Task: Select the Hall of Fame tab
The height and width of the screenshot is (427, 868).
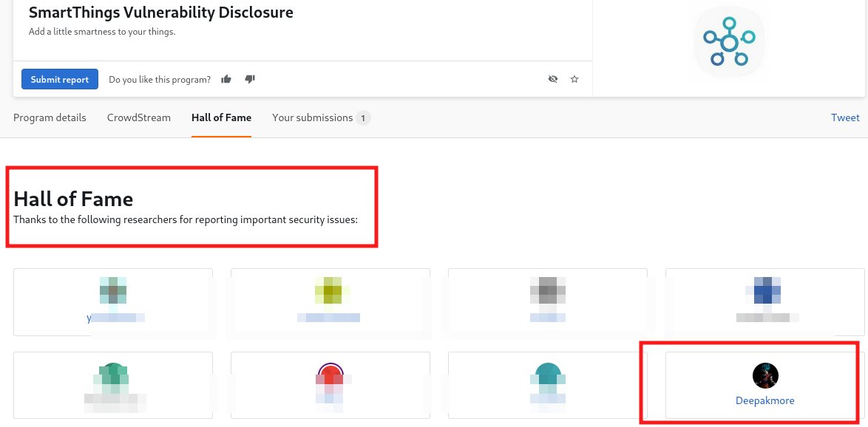Action: [221, 117]
